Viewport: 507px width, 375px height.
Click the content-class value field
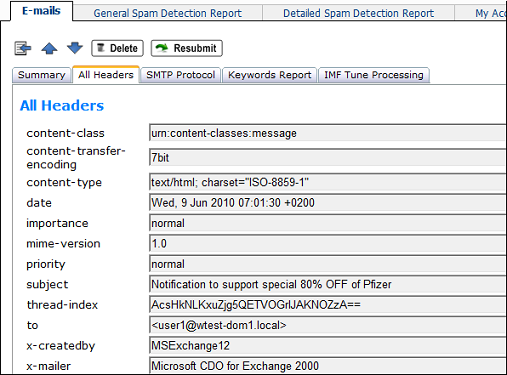click(x=328, y=133)
